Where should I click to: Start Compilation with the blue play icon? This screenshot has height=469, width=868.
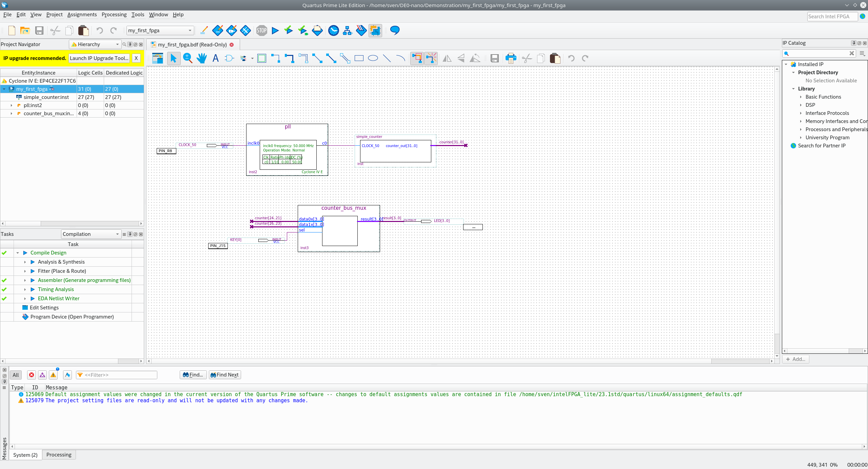[275, 30]
